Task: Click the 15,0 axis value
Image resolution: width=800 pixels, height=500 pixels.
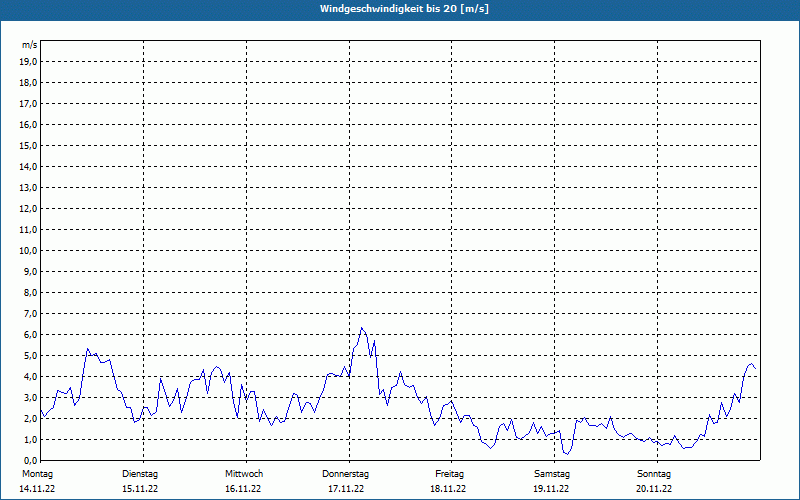Action: coord(28,145)
